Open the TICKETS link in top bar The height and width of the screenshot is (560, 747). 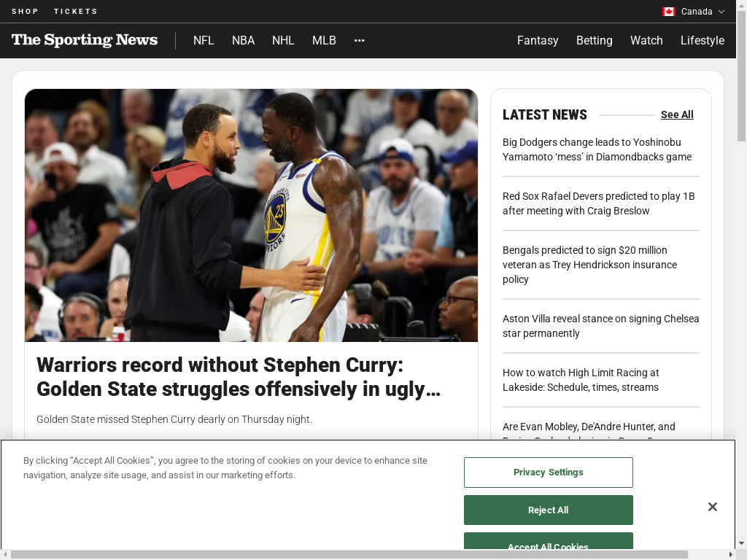75,12
